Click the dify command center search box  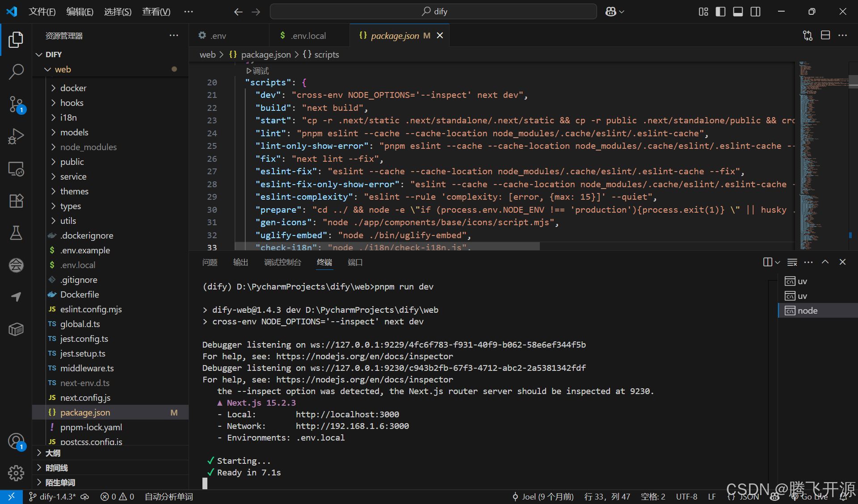[x=433, y=12]
